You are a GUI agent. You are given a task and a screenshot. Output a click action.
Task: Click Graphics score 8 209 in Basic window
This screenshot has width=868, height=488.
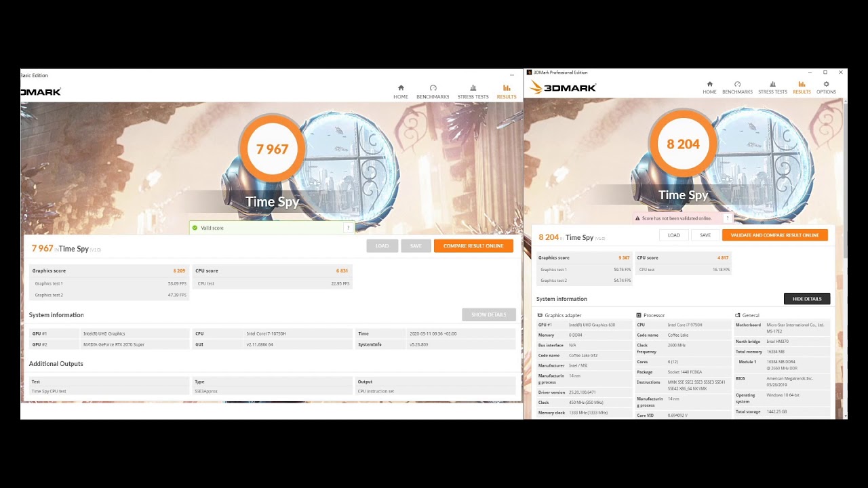109,270
